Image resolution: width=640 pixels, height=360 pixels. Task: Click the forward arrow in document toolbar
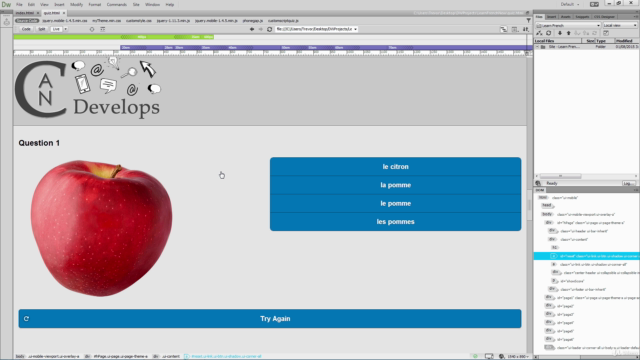tap(261, 29)
